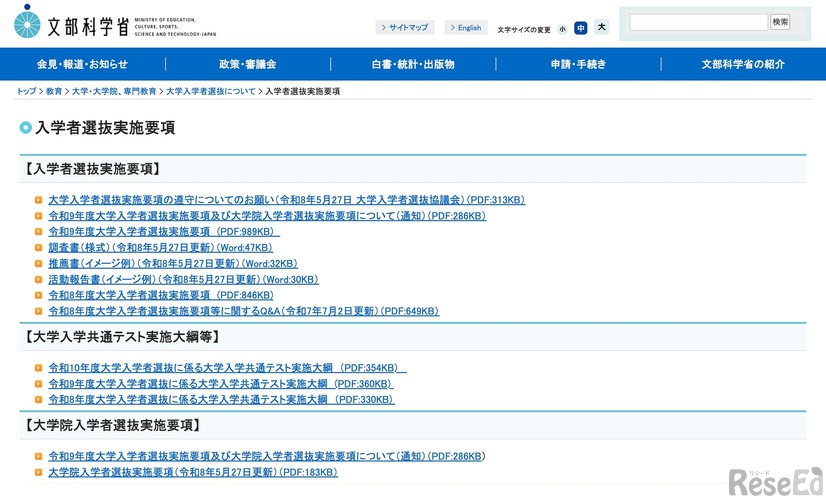
Task: Click orange bullet icon beside 推薦書(イメージ例)
Action: click(x=38, y=263)
